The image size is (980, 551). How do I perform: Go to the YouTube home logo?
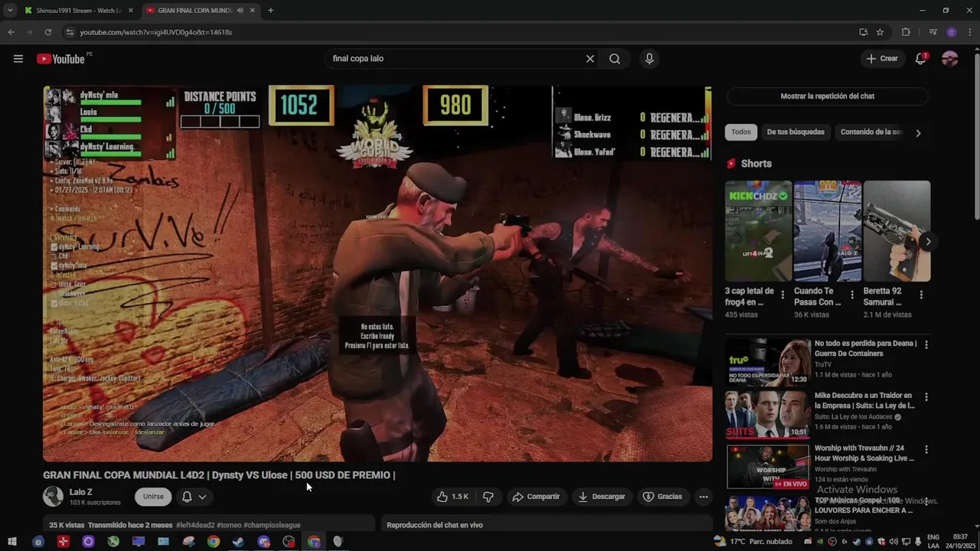pyautogui.click(x=60, y=59)
